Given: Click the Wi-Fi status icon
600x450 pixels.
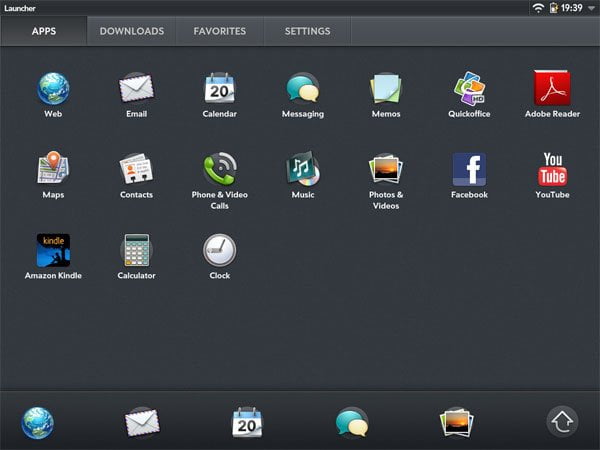Looking at the screenshot, I should [538, 8].
